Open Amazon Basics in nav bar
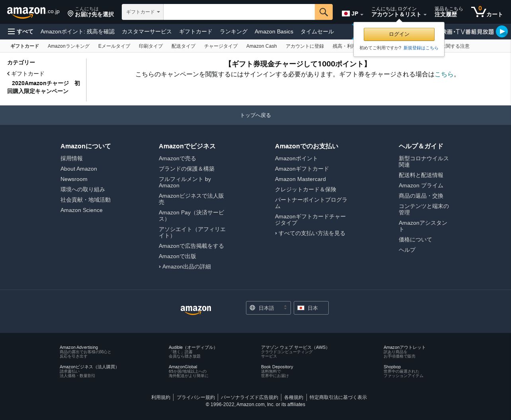Image resolution: width=511 pixels, height=420 pixels. 274,31
